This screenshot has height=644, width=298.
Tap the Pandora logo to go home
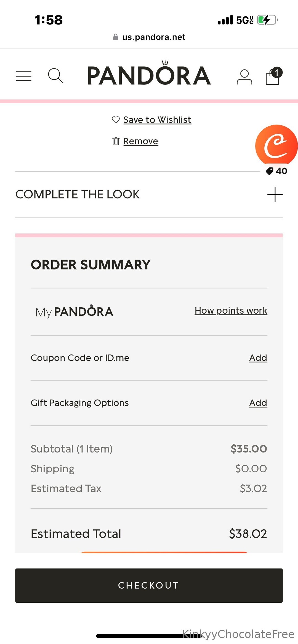click(149, 74)
